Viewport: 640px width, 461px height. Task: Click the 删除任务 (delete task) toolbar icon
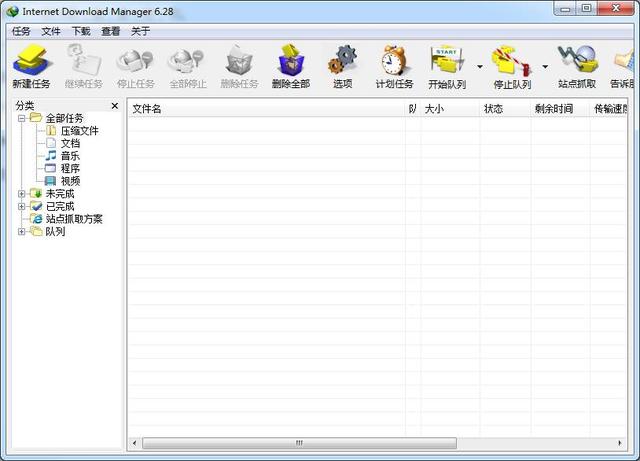pyautogui.click(x=240, y=66)
